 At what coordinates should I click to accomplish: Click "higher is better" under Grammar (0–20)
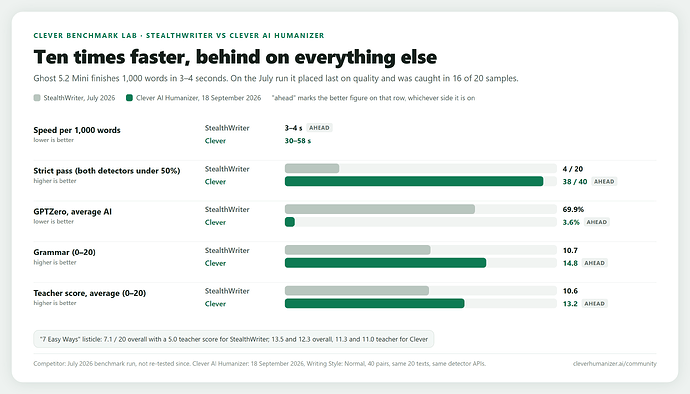[55, 262]
